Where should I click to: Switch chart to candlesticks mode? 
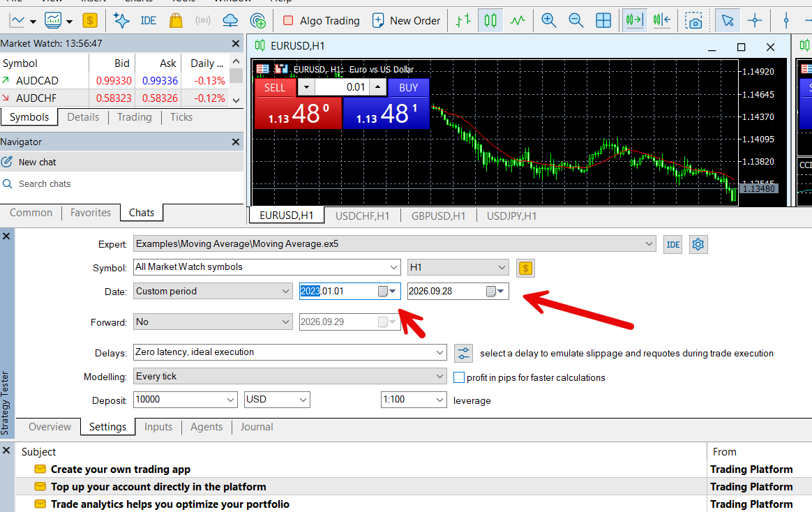click(490, 21)
